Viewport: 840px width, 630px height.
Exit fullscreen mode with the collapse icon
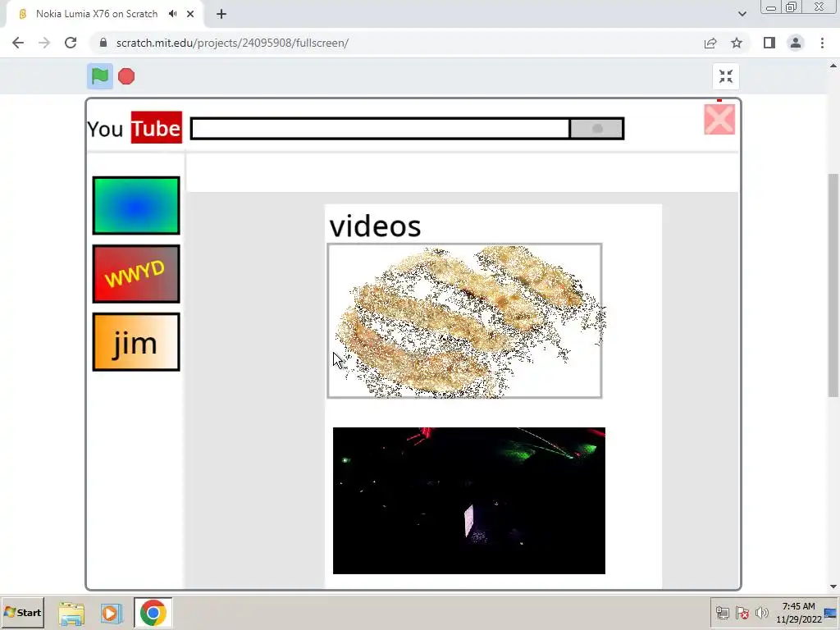725,76
